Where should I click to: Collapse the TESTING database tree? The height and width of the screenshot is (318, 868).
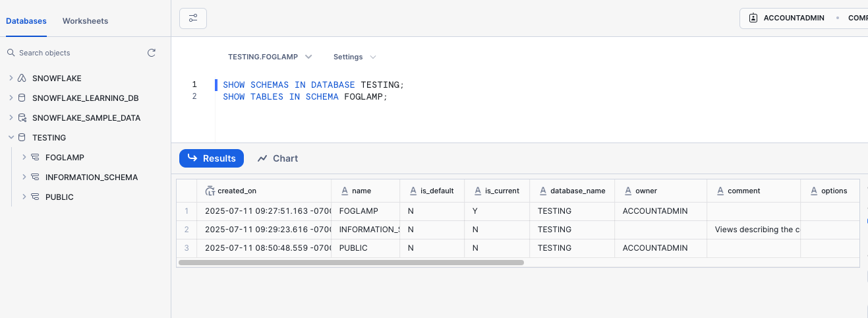point(11,138)
